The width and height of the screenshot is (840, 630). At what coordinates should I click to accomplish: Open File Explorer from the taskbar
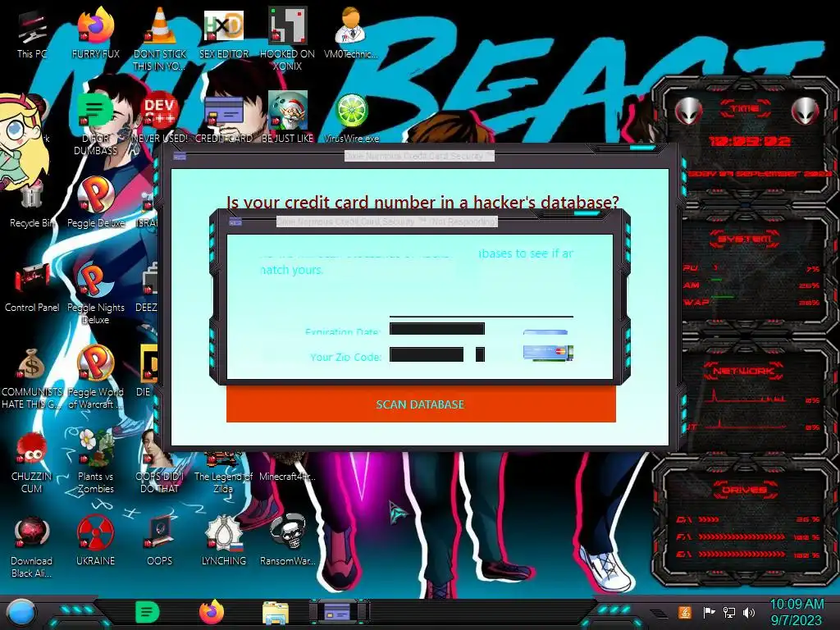point(276,613)
